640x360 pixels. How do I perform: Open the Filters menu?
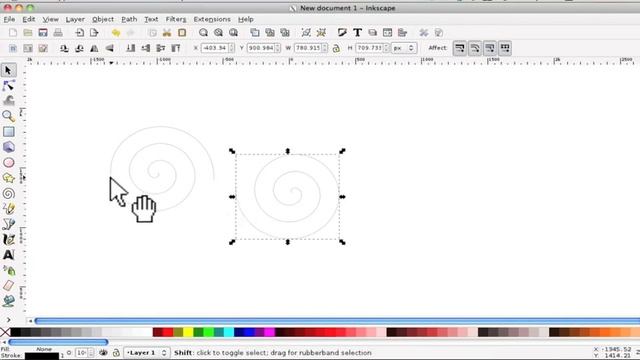[x=176, y=19]
